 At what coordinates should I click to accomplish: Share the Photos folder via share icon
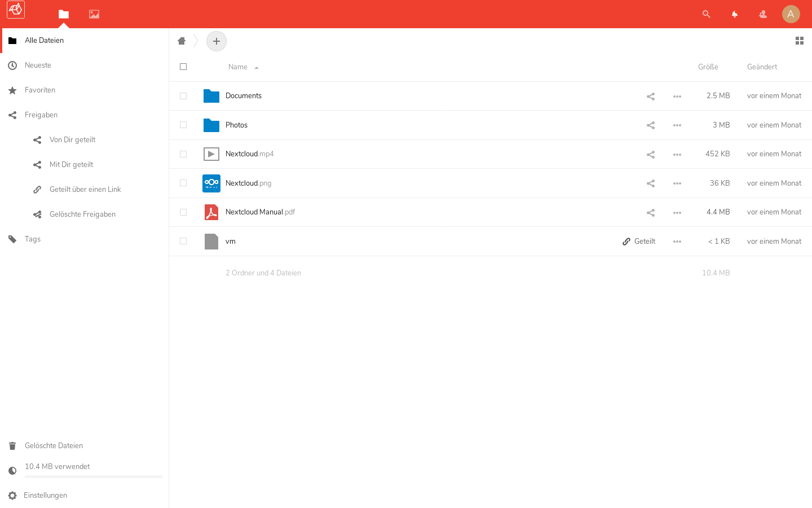coord(651,125)
